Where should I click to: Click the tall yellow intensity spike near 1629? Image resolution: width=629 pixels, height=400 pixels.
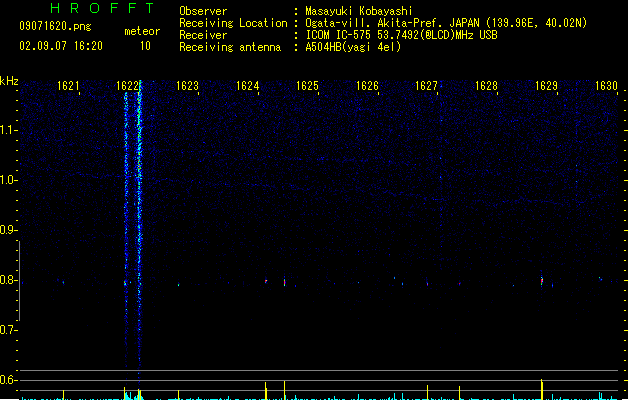coord(542,389)
